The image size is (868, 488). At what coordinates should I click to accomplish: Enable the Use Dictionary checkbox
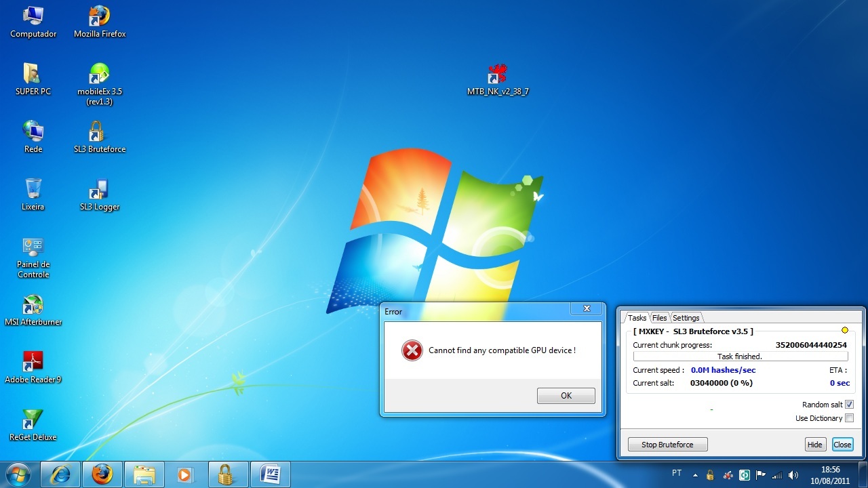click(849, 418)
